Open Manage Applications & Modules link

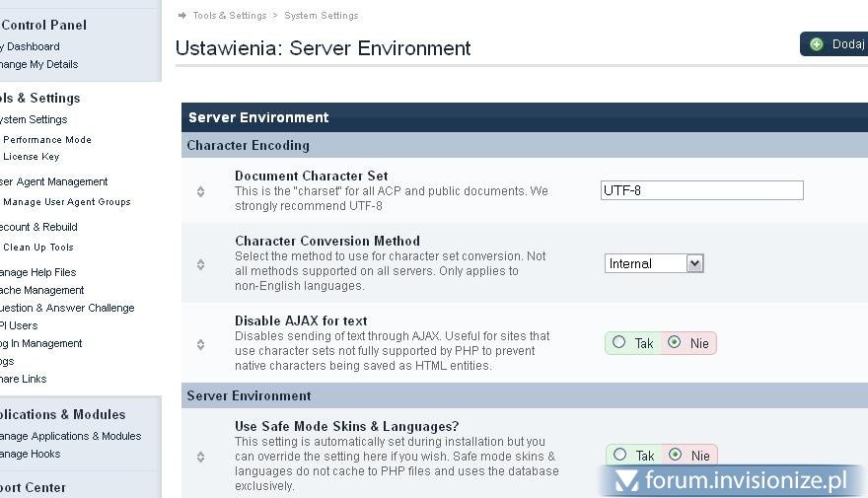coord(69,436)
